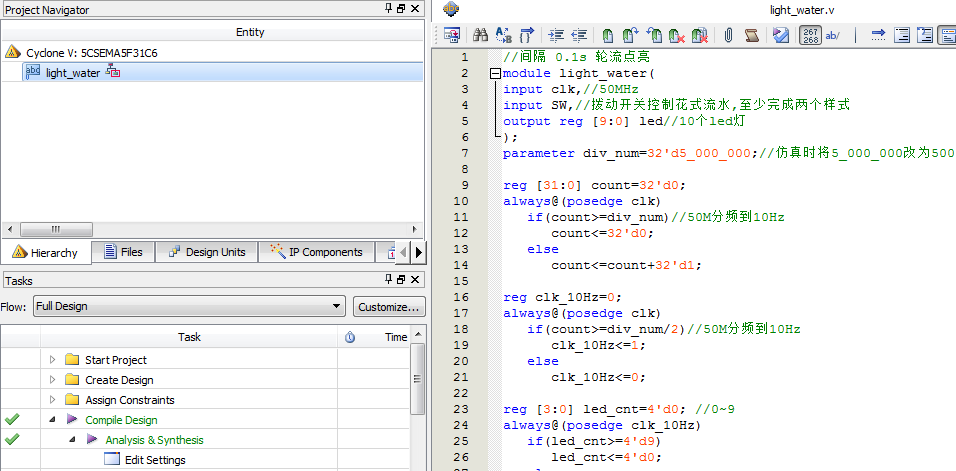
Task: Click the file icon left of light_water.v title
Action: (x=451, y=9)
